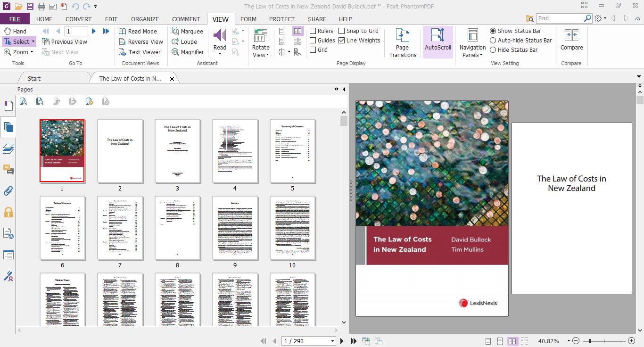Open the search settings gear dropdown

601,18
